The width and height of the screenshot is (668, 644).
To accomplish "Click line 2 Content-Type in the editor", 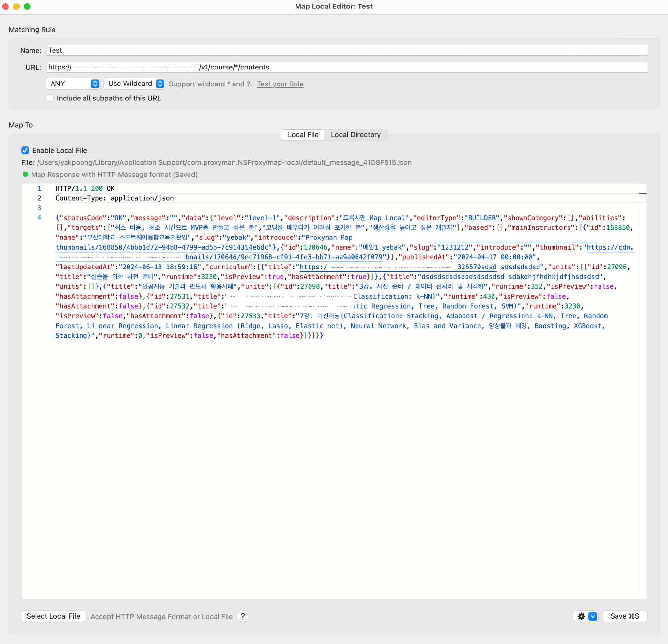I will click(x=114, y=198).
